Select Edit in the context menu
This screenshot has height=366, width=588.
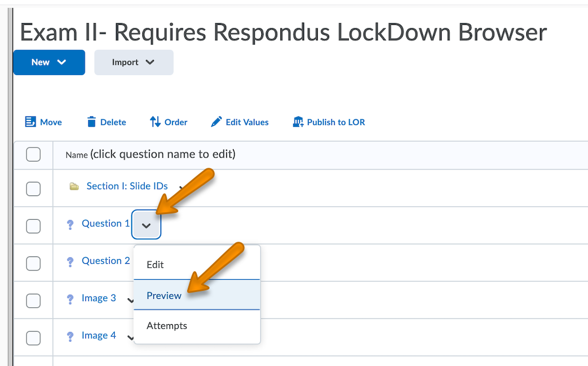155,264
